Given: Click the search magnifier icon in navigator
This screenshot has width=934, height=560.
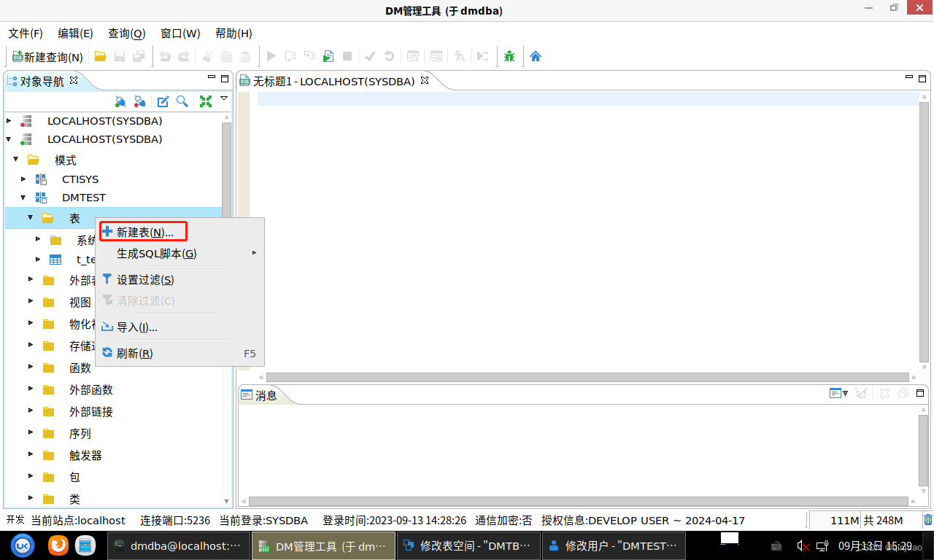Looking at the screenshot, I should (182, 101).
